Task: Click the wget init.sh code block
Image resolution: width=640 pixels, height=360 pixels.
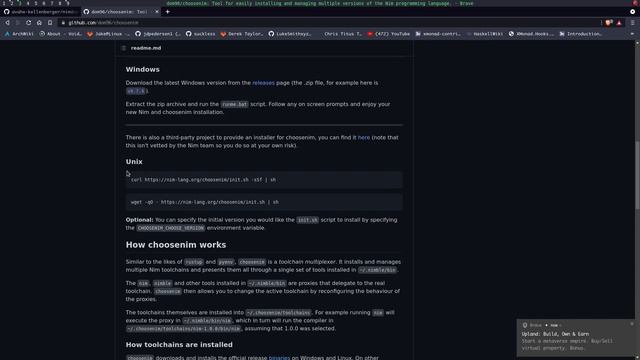Action: click(x=264, y=202)
